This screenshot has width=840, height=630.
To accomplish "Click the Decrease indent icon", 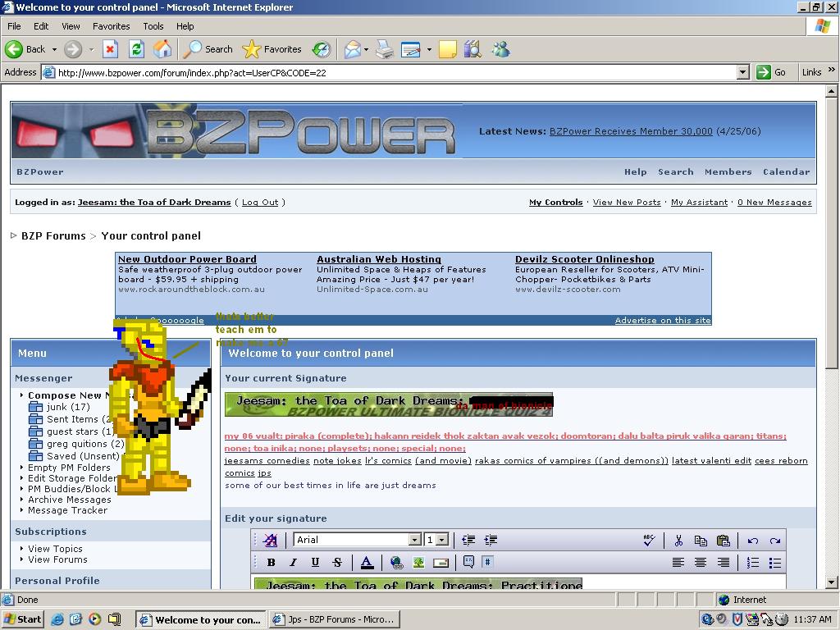I will [468, 540].
